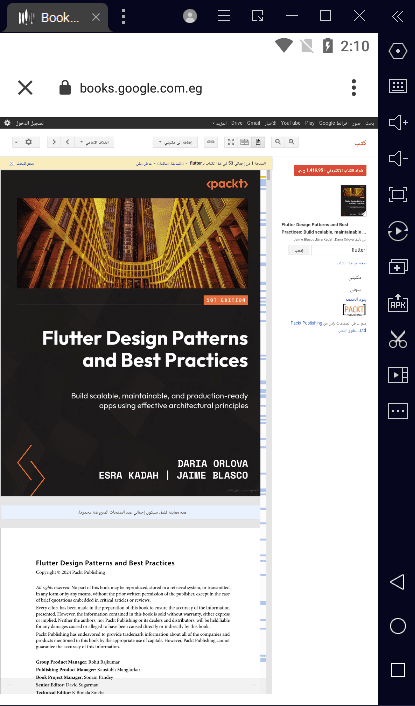The height and width of the screenshot is (706, 415).
Task: Click the emulator window pin icon
Action: point(257,16)
